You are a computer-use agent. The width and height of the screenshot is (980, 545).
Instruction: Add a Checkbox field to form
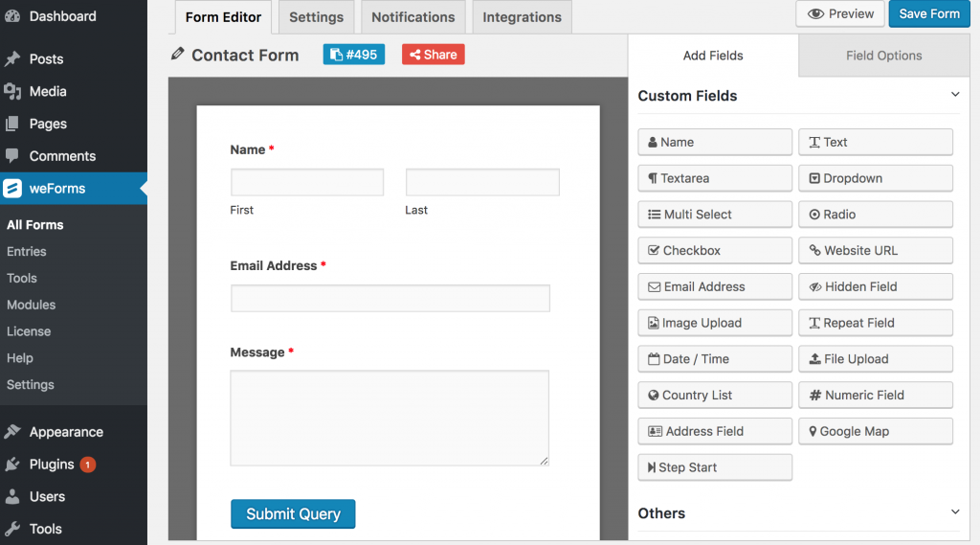(715, 250)
